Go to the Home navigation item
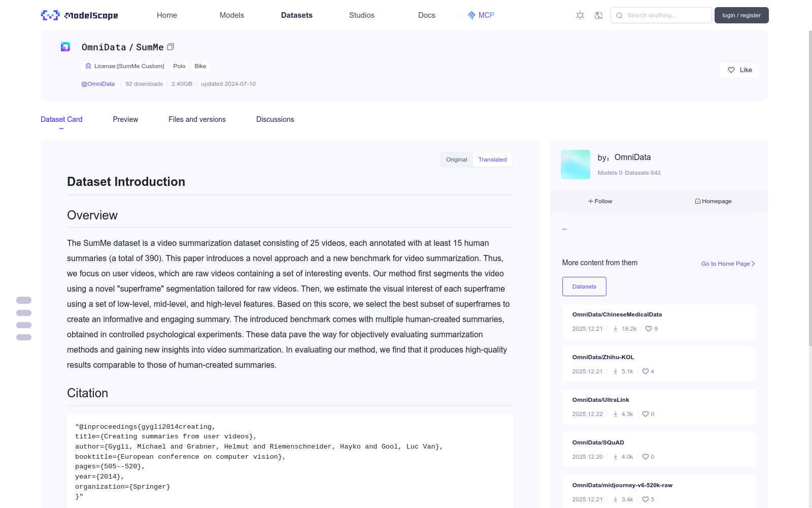The image size is (812, 508). [x=167, y=15]
